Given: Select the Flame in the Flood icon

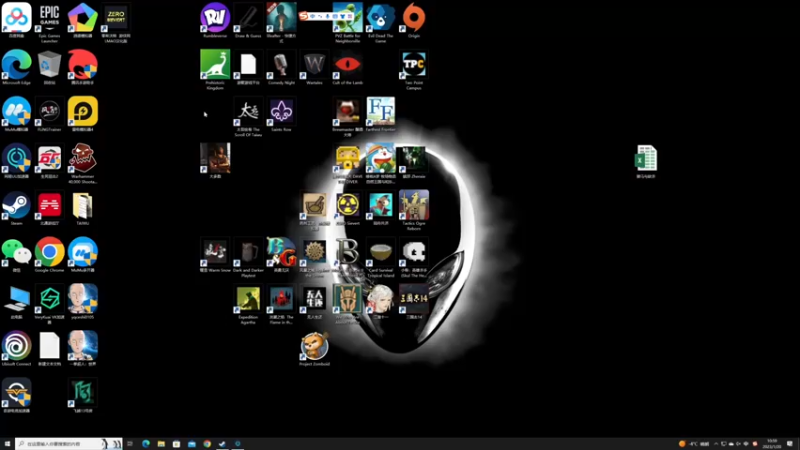Looking at the screenshot, I should [x=281, y=299].
